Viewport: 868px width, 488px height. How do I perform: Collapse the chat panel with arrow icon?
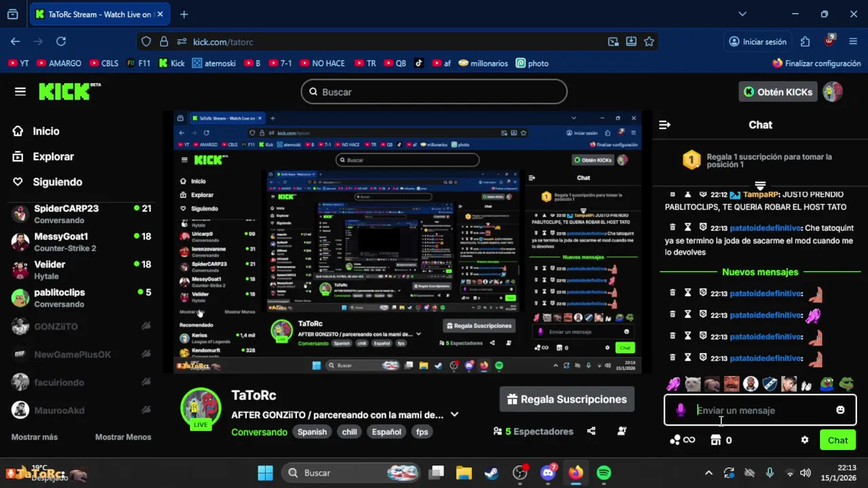665,125
